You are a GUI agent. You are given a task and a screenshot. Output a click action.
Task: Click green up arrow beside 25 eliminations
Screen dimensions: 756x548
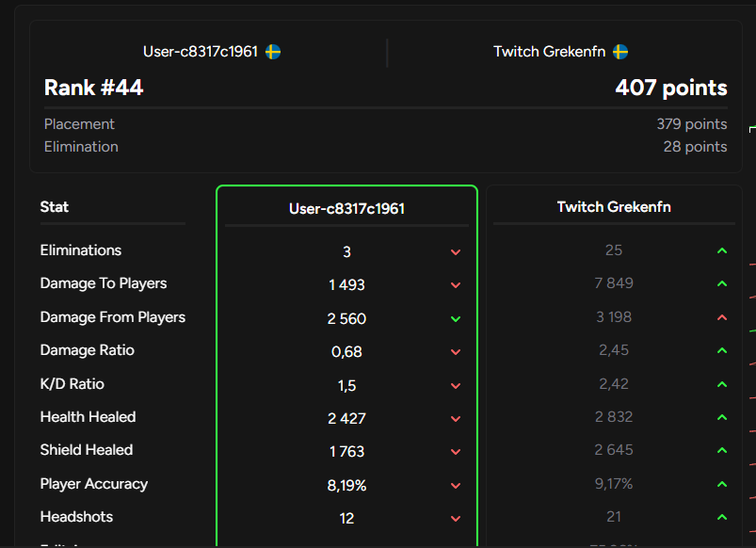(x=722, y=250)
